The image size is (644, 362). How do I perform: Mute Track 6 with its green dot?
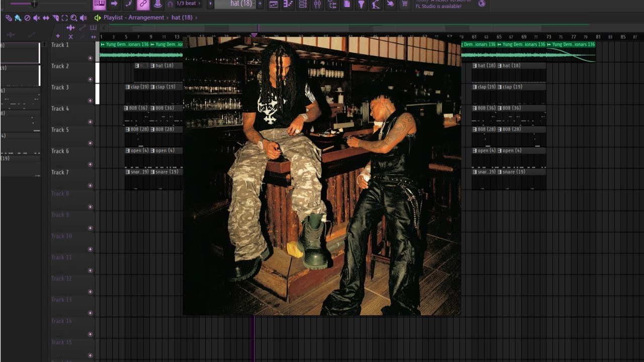[91, 164]
